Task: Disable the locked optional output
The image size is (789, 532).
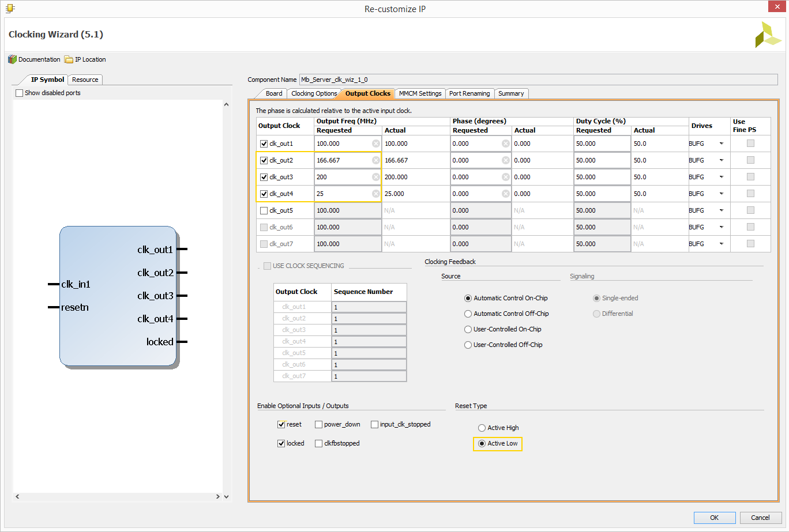Action: coord(281,444)
